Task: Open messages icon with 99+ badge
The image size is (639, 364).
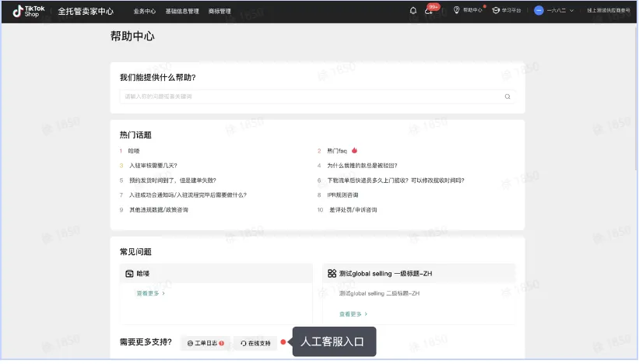Action: point(429,11)
